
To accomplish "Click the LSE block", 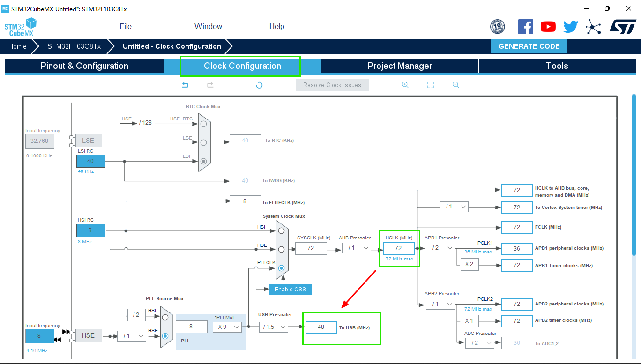I will click(88, 141).
